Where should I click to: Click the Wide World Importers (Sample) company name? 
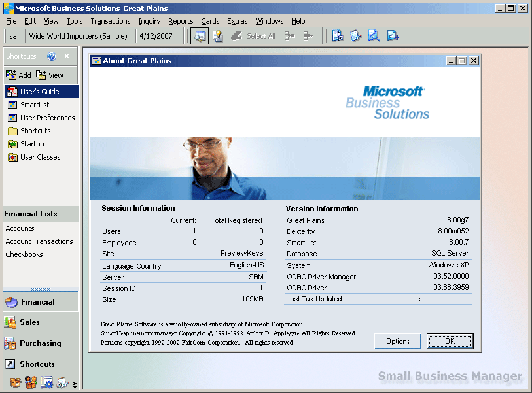click(x=78, y=36)
